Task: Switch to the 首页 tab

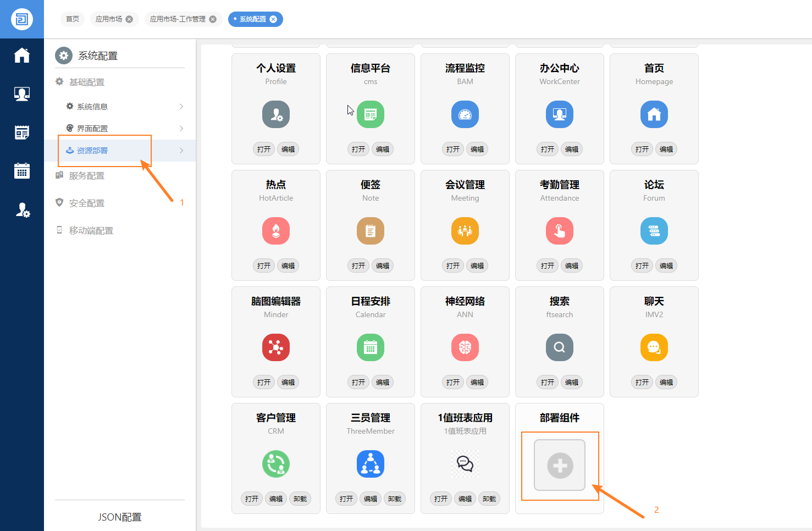Action: coord(73,19)
